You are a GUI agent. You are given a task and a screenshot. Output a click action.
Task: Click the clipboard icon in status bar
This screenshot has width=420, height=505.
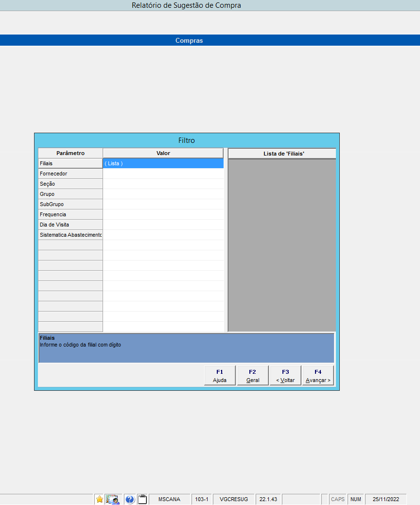click(x=142, y=499)
